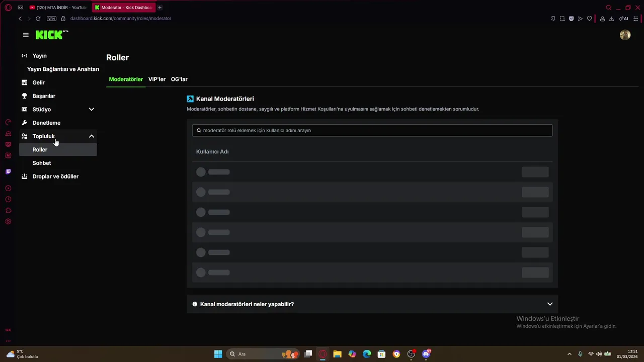The width and height of the screenshot is (644, 362).
Task: Open the hamburger menu beside Kick logo
Action: (26, 35)
